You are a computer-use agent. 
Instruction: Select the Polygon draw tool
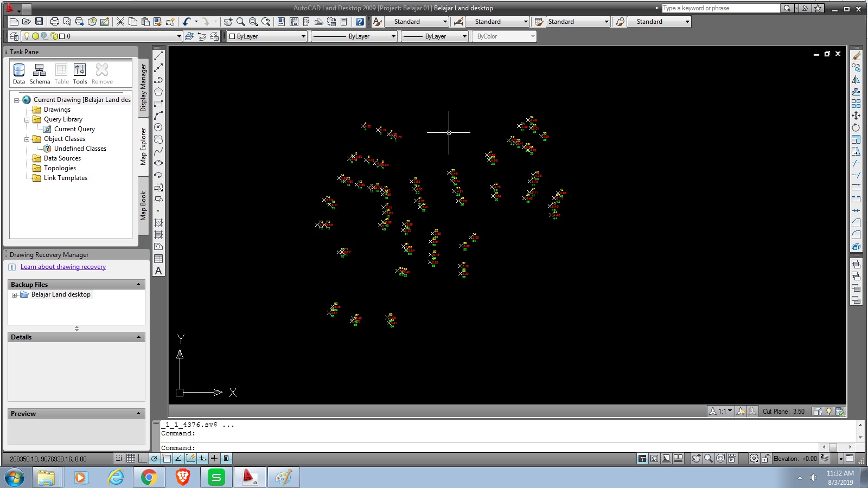point(158,92)
